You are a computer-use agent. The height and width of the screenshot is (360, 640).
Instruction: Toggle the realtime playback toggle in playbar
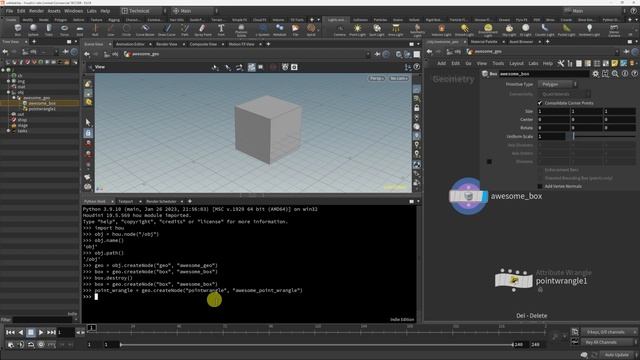click(x=41, y=344)
